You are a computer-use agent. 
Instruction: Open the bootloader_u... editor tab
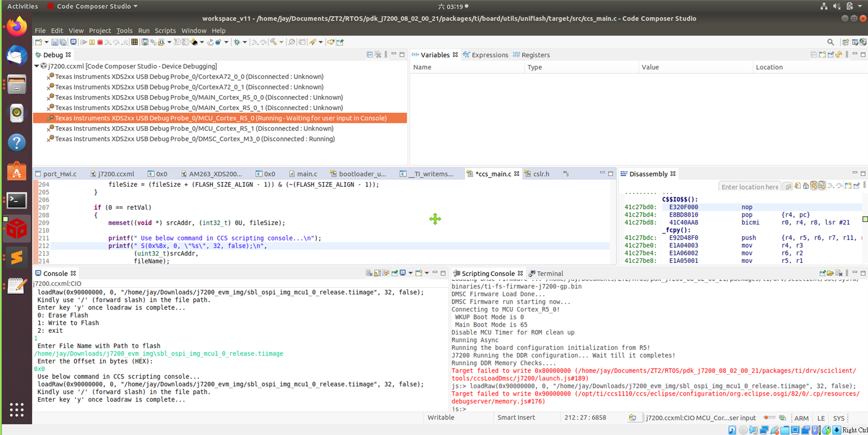coord(358,174)
